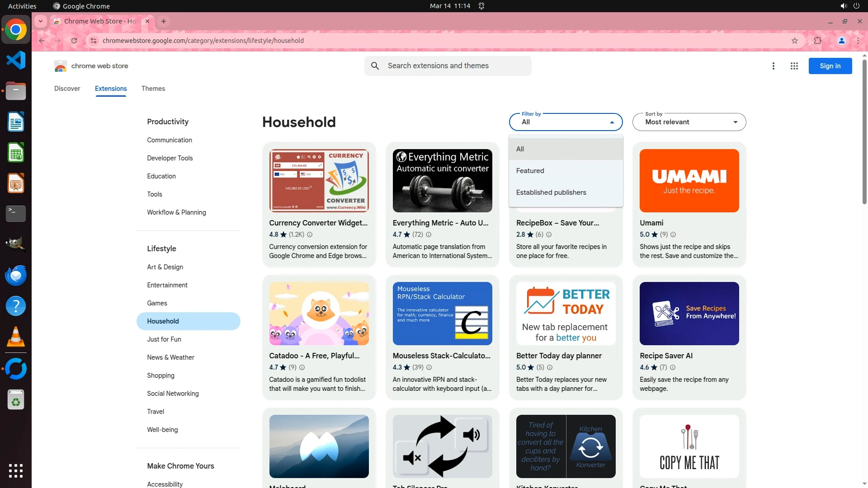
Task: Click the bookmark star icon in address bar
Action: pyautogui.click(x=795, y=41)
